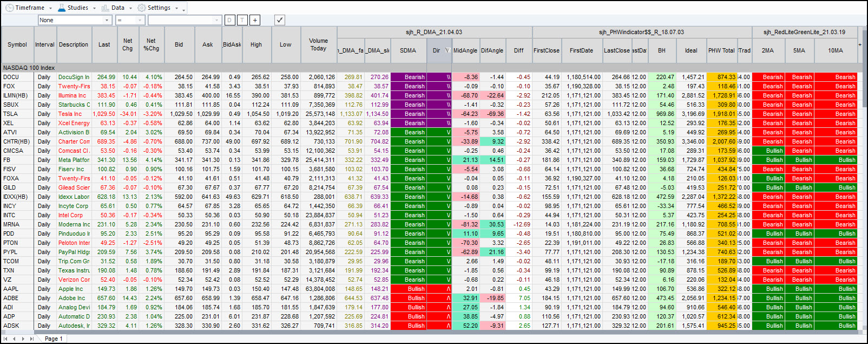Click the 'Apple Inc' description cell
The width and height of the screenshot is (868, 344).
pos(74,289)
